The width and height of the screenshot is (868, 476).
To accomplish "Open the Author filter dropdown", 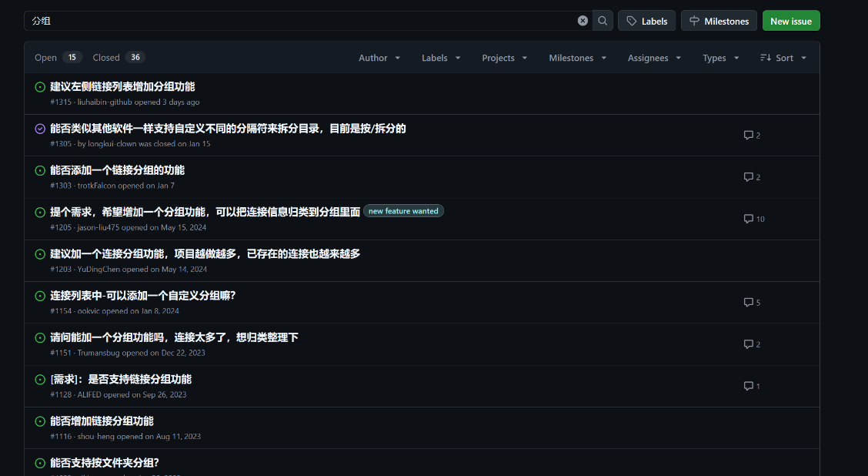I will [x=379, y=57].
